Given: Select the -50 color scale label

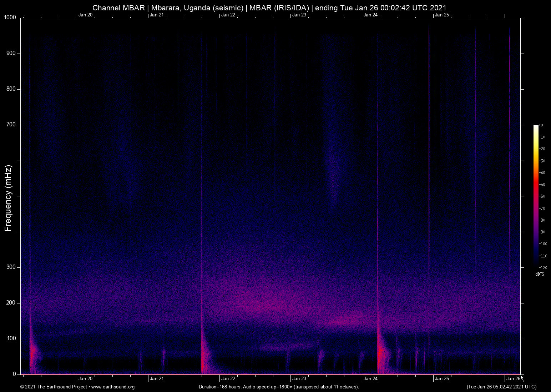Looking at the screenshot, I should click(x=542, y=185).
